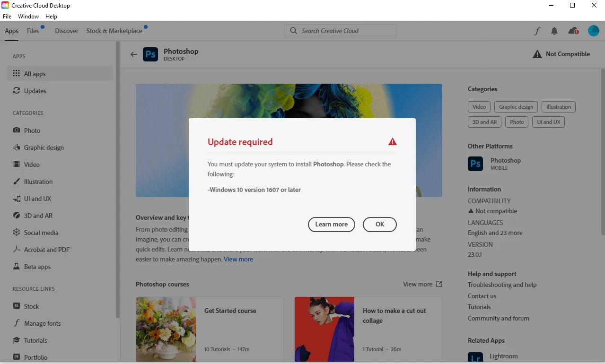
Task: Select the Illustration category tag
Action: coord(559,107)
